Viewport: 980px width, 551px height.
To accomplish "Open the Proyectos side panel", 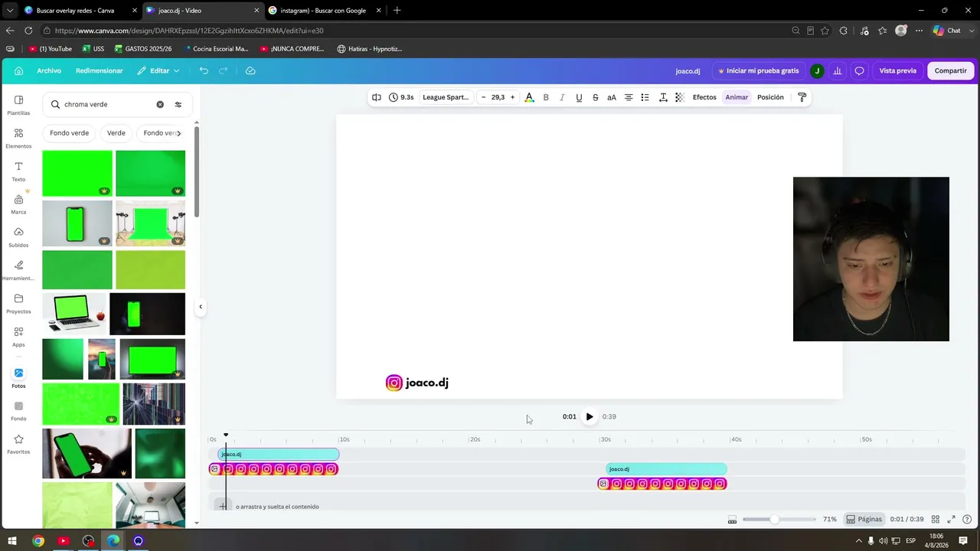I will pyautogui.click(x=18, y=304).
